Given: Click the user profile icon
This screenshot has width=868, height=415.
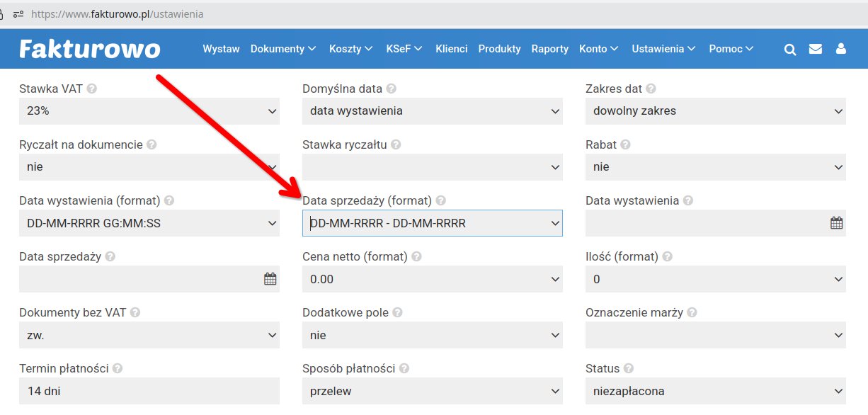Looking at the screenshot, I should 840,49.
